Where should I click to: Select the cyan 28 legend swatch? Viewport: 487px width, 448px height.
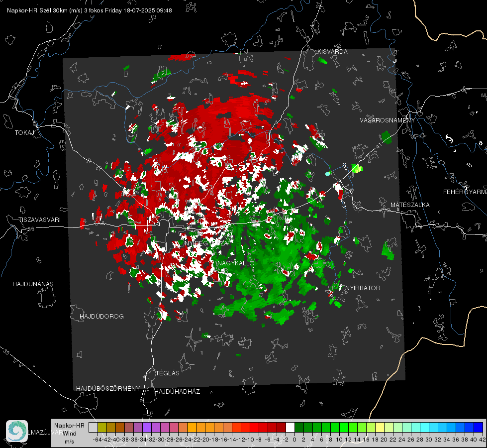pyautogui.click(x=424, y=428)
